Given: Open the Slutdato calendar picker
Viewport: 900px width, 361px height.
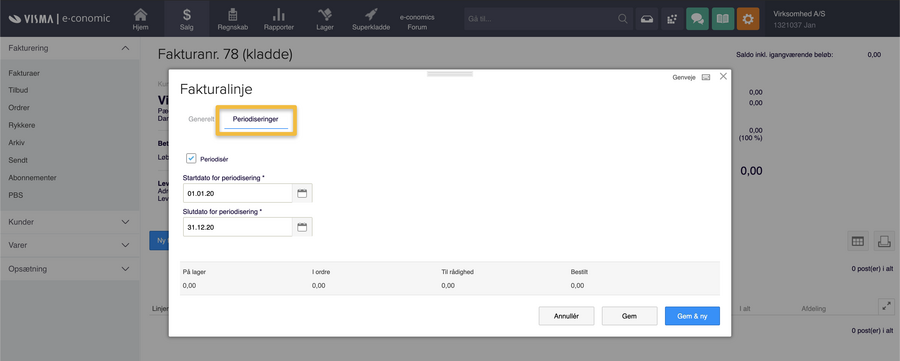Looking at the screenshot, I should pos(302,227).
